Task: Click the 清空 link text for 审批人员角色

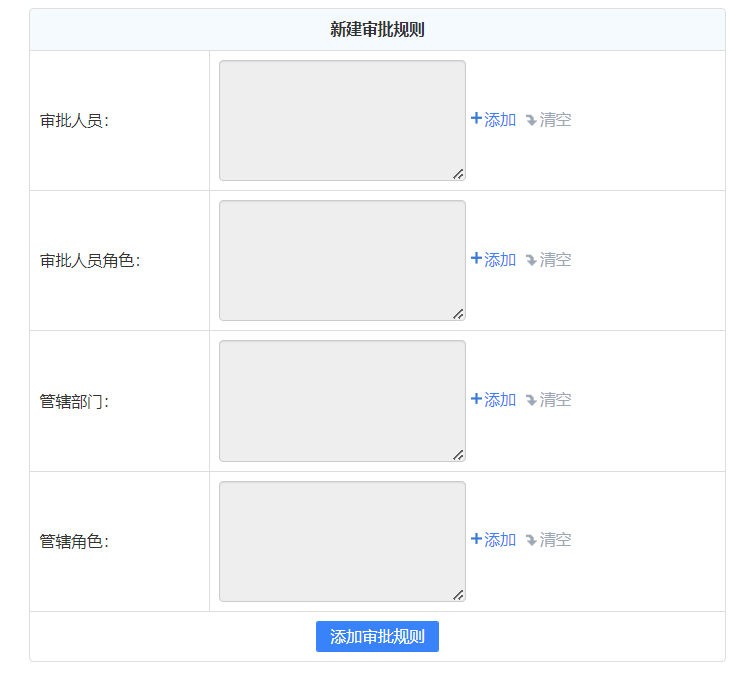Action: tap(556, 260)
